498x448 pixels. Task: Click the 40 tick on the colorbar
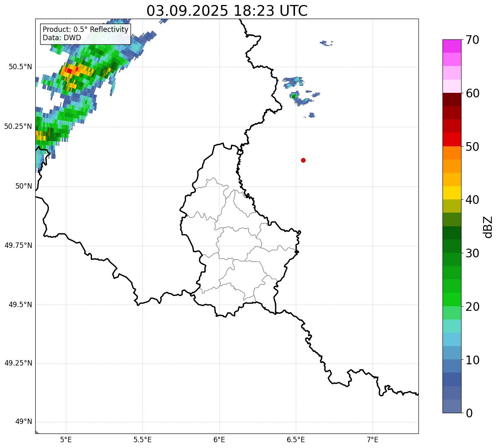point(472,200)
